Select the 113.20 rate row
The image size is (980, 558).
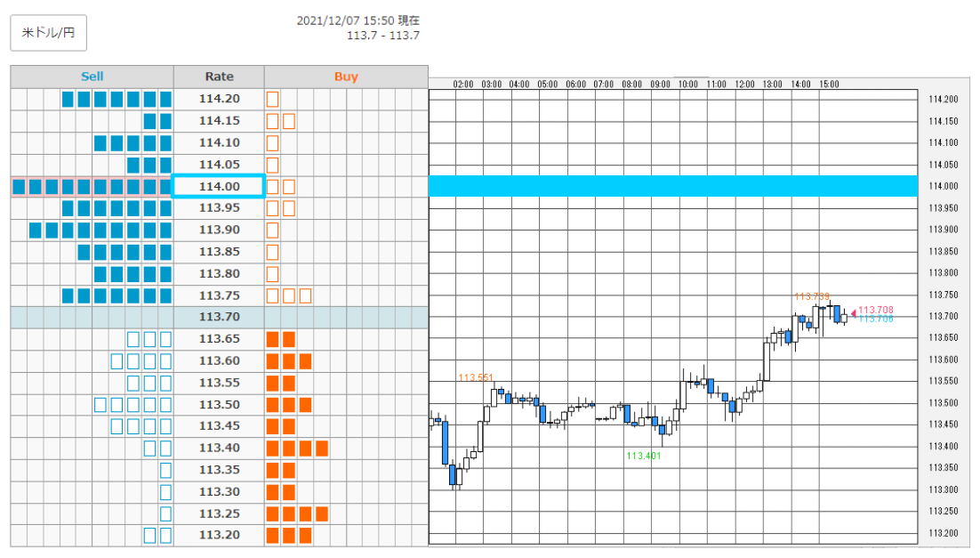219,535
